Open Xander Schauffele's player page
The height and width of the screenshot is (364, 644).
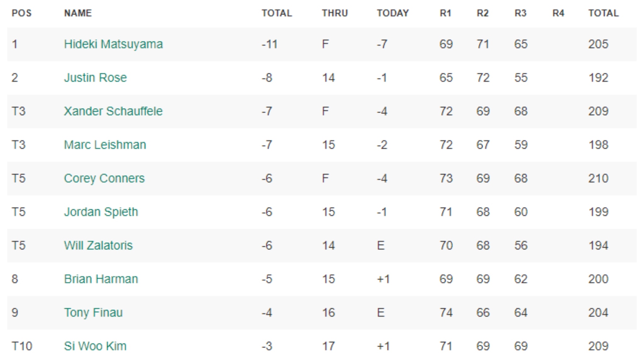point(113,111)
